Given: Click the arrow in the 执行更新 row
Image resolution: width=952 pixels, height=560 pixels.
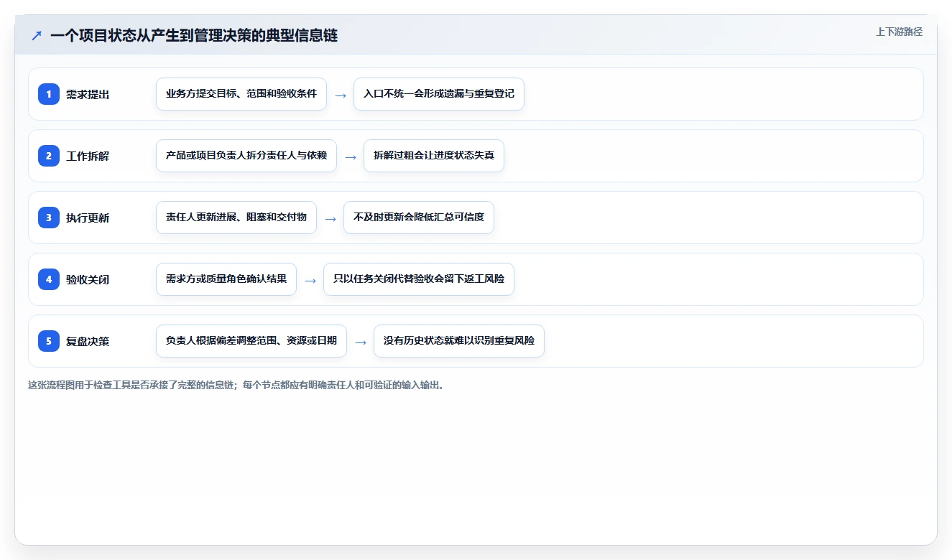Looking at the screenshot, I should point(331,218).
